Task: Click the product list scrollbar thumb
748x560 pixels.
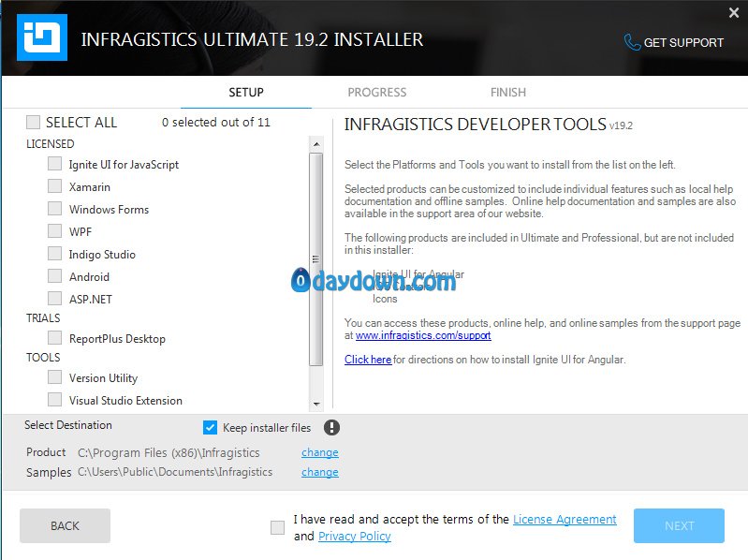Action: 315,259
